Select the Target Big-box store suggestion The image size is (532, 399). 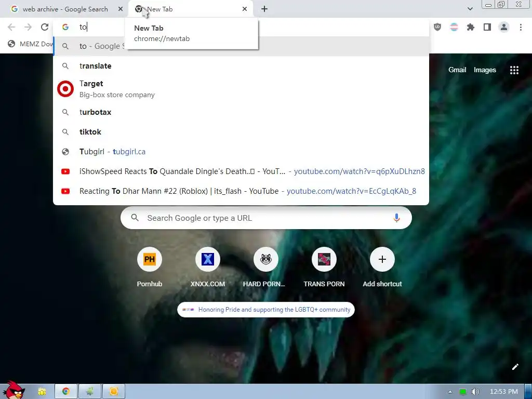[241, 89]
